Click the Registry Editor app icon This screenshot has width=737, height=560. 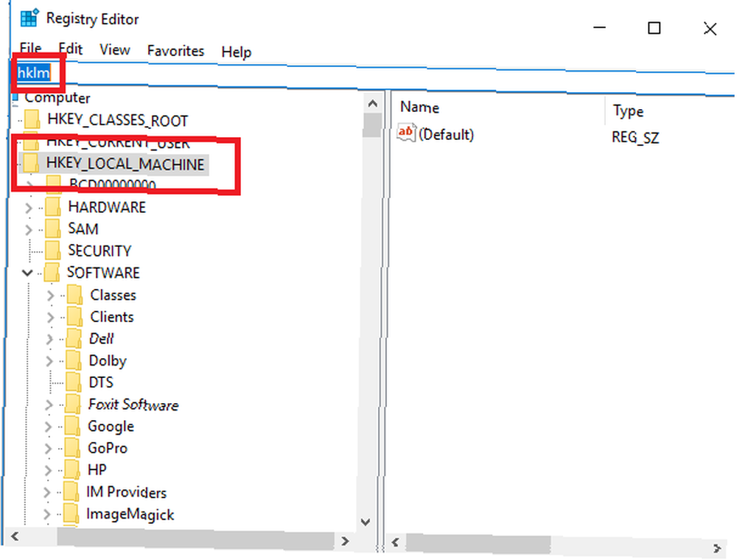click(29, 18)
